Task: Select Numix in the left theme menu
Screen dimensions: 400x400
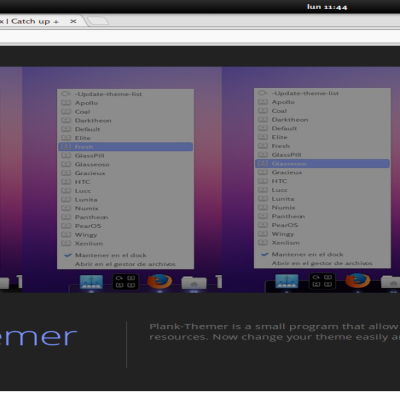Action: coord(125,208)
